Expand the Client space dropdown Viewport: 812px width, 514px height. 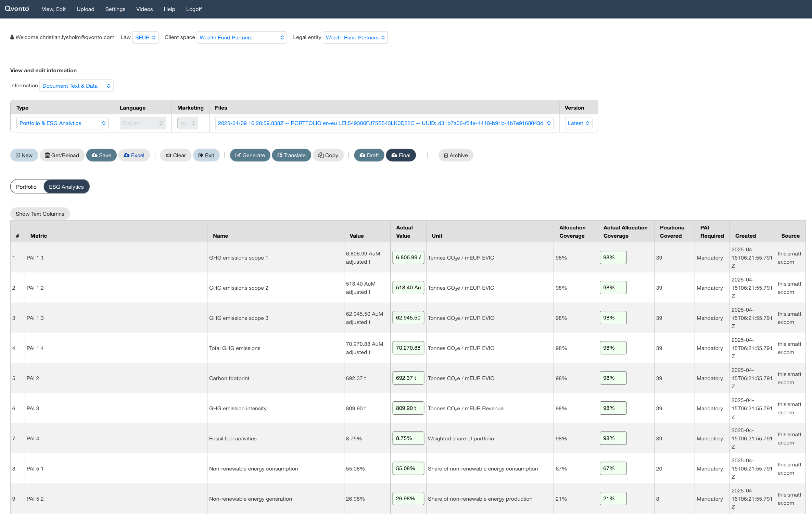tap(241, 37)
